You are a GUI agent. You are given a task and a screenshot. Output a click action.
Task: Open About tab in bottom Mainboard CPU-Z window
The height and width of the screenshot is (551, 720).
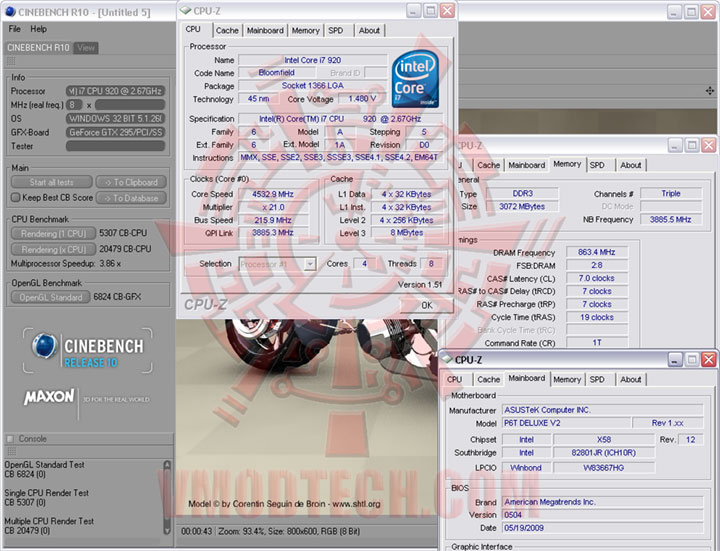pyautogui.click(x=630, y=379)
